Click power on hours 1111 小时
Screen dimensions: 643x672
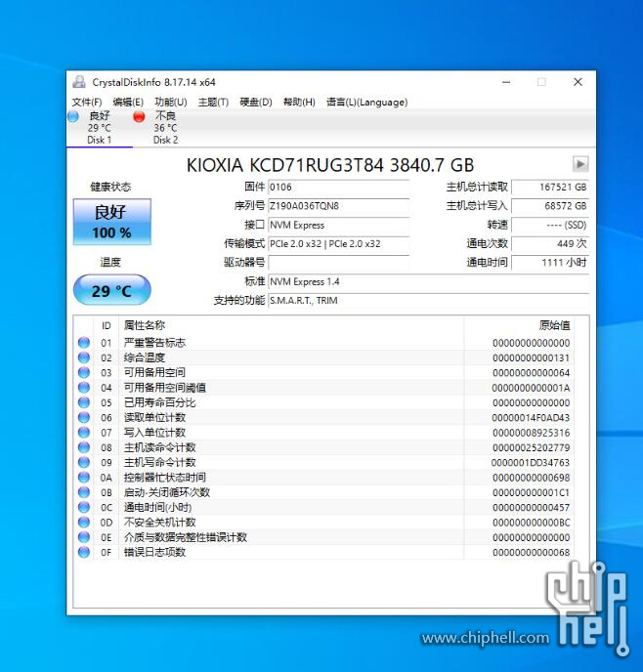(550, 263)
